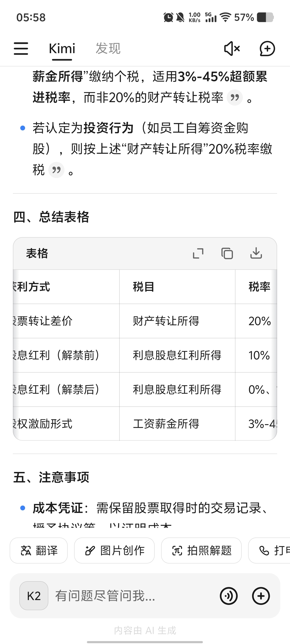Tap the voice input icon
Screen dimensions: 290x644
pos(229,596)
